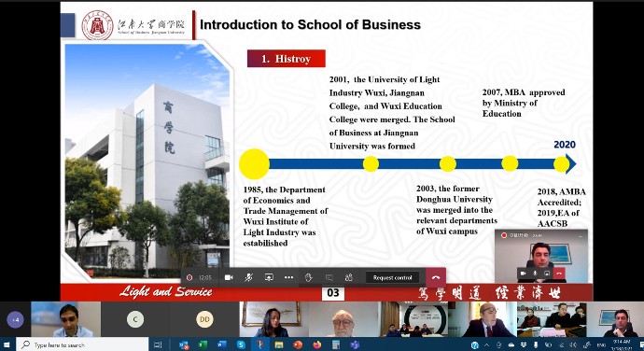Select the DD participant avatar tile
The height and width of the screenshot is (351, 644).
(x=204, y=319)
